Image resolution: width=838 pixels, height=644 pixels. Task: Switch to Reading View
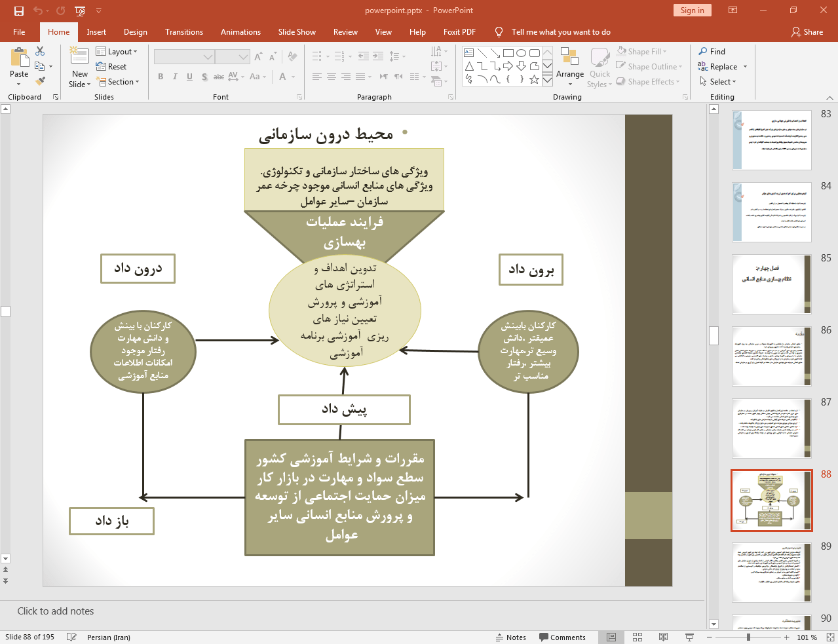coord(663,637)
